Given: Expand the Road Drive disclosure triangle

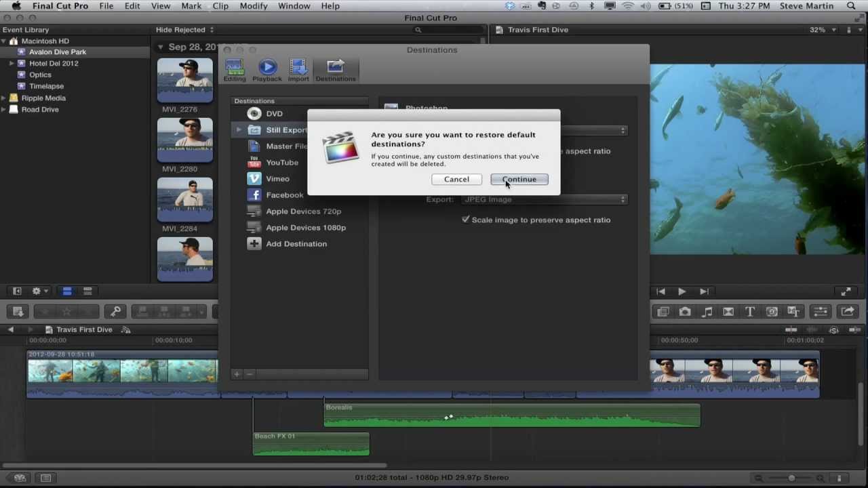Looking at the screenshot, I should (x=4, y=109).
